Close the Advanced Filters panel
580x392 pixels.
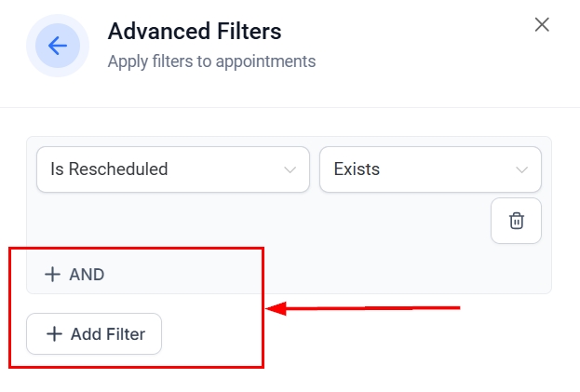point(542,25)
